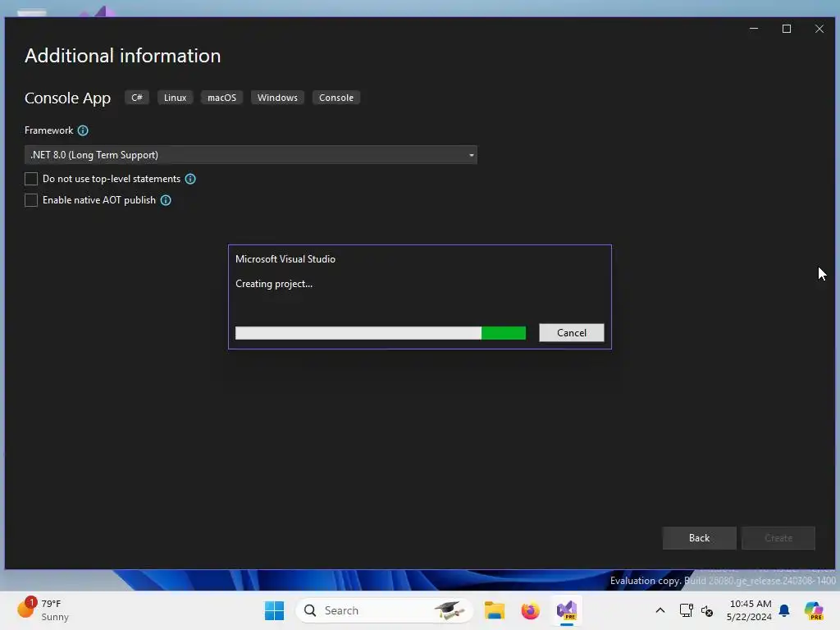Close the Additional information window
This screenshot has width=840, height=630.
[819, 29]
